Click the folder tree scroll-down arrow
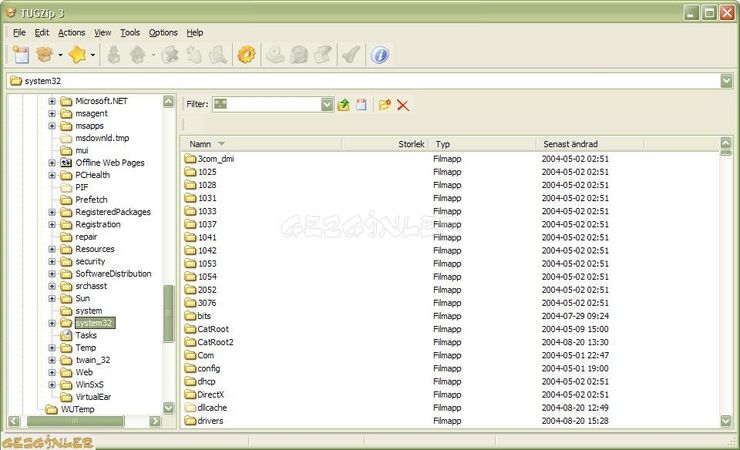The image size is (740, 450). (x=168, y=408)
